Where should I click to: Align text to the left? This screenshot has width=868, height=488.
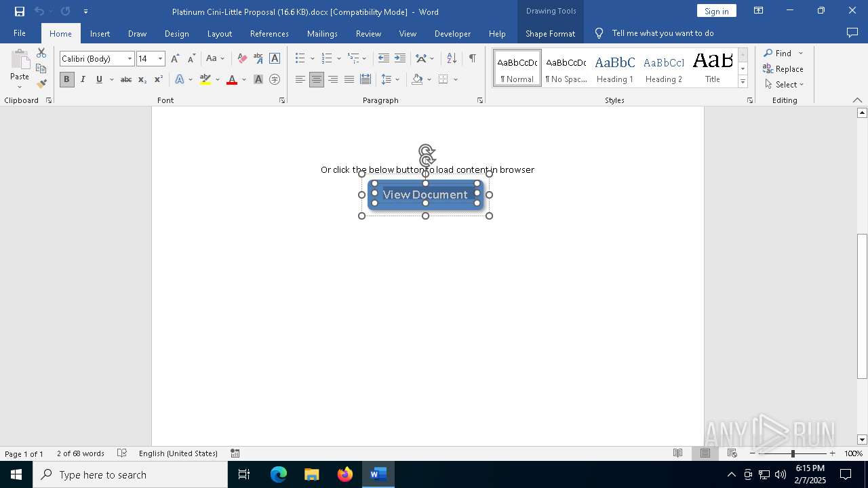click(x=300, y=79)
